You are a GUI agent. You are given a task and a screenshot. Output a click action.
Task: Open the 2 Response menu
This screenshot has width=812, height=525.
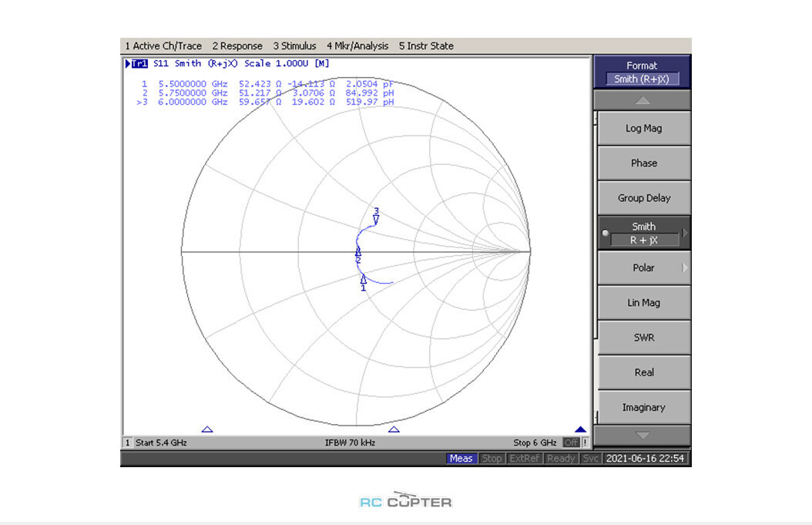click(237, 45)
